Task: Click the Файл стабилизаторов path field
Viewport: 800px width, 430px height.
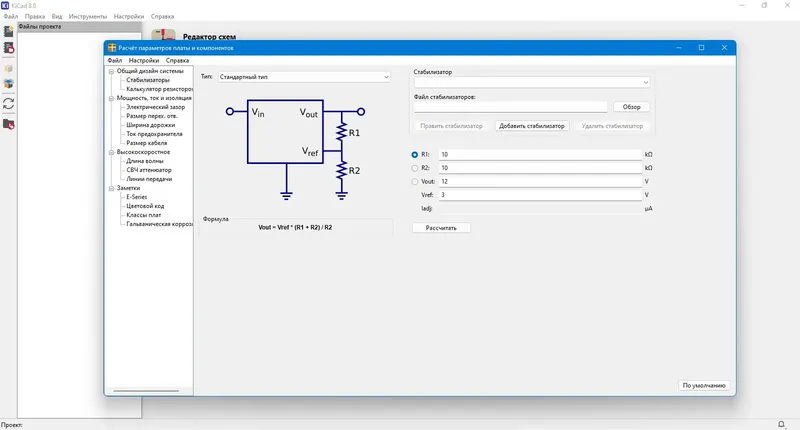Action: tap(510, 107)
